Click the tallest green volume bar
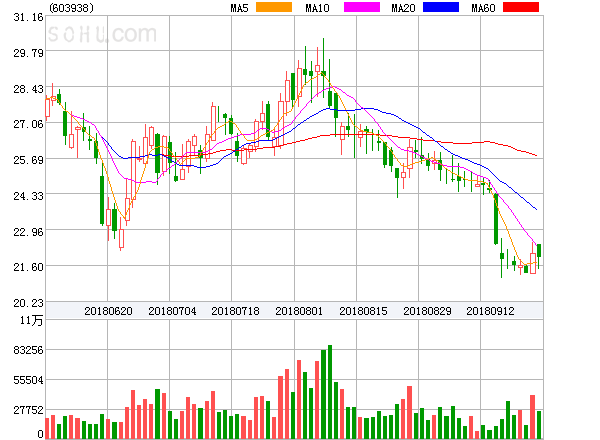The image size is (600, 440). pyautogui.click(x=330, y=392)
